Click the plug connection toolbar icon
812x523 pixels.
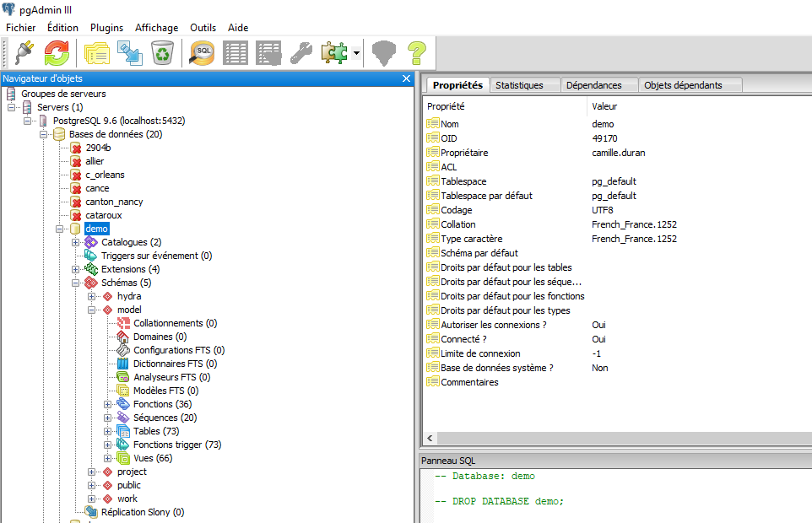point(24,53)
